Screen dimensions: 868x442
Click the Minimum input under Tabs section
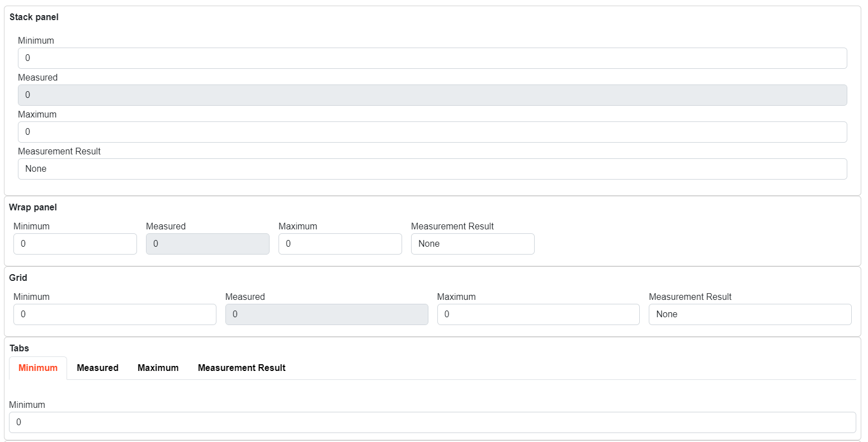click(x=432, y=422)
